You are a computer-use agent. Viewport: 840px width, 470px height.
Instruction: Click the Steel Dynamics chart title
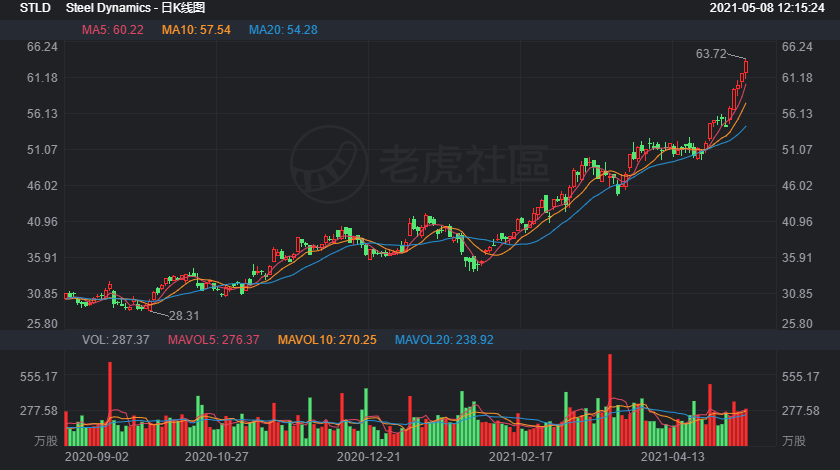click(x=136, y=8)
